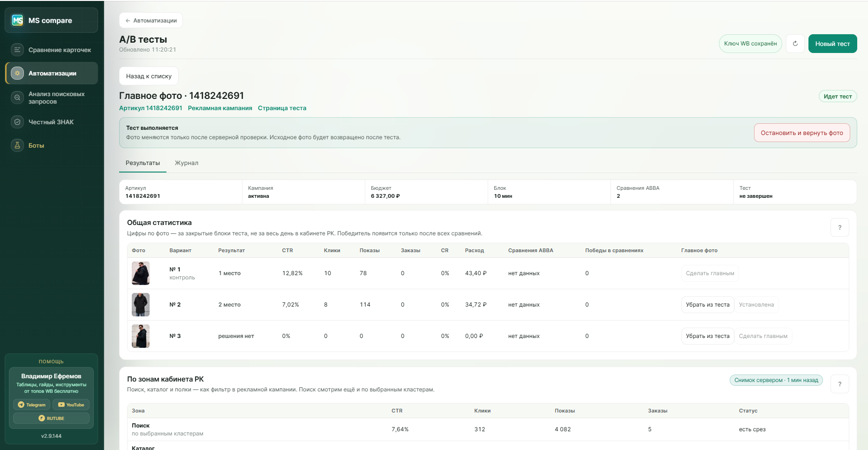
Task: Open Анализ поисковых запросов search icon
Action: point(17,97)
